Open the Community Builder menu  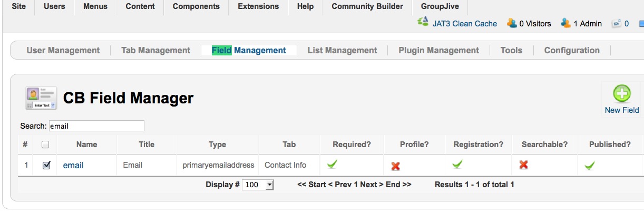coord(367,7)
